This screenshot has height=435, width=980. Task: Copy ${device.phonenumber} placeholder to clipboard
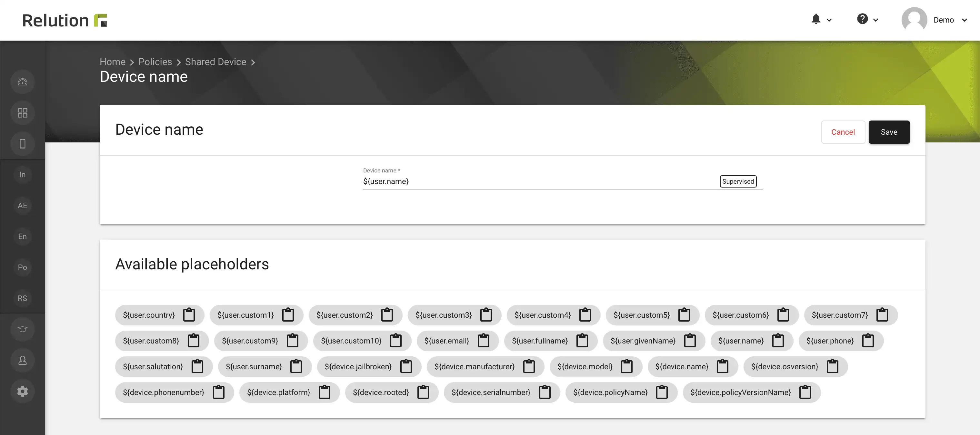click(x=218, y=392)
